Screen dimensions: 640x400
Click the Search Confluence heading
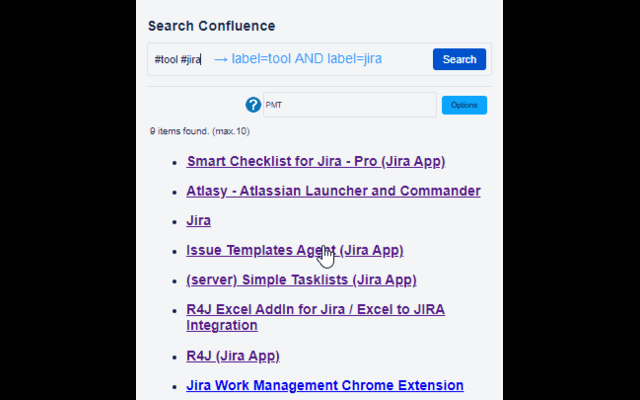(x=211, y=26)
